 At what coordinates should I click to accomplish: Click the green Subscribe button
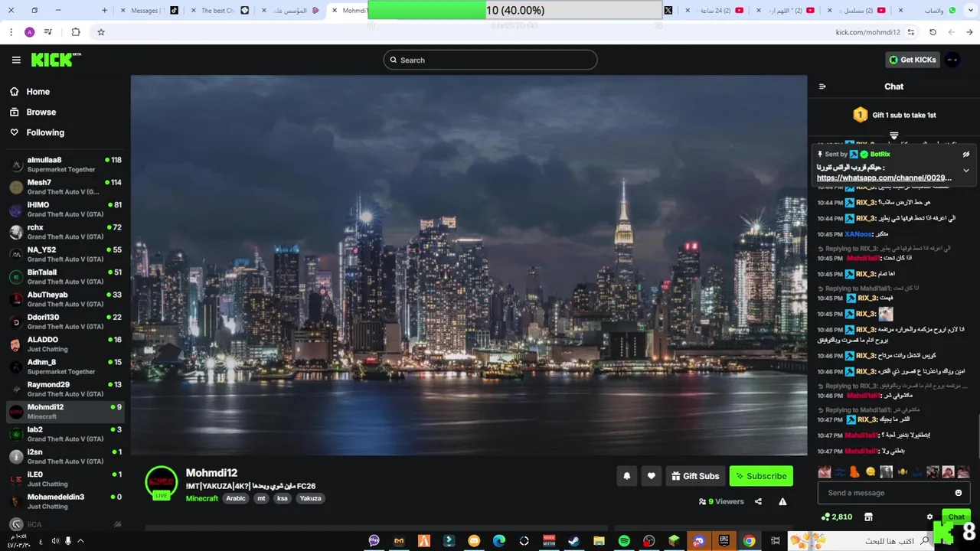[x=761, y=476]
